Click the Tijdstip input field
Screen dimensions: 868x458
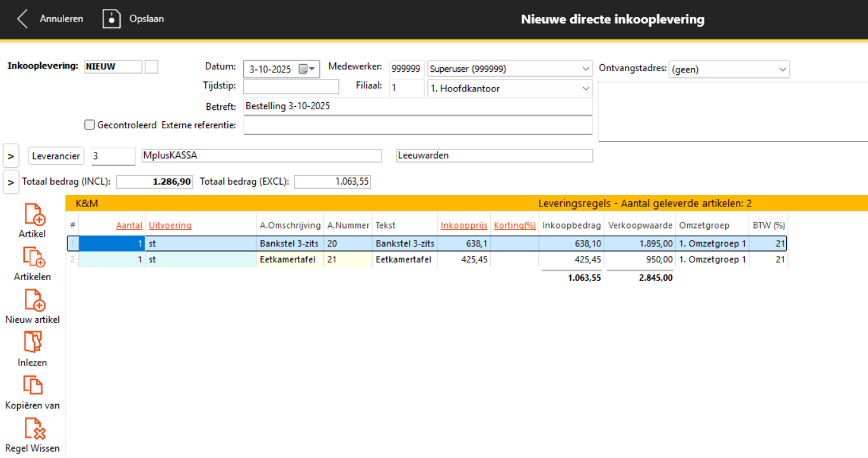[291, 87]
